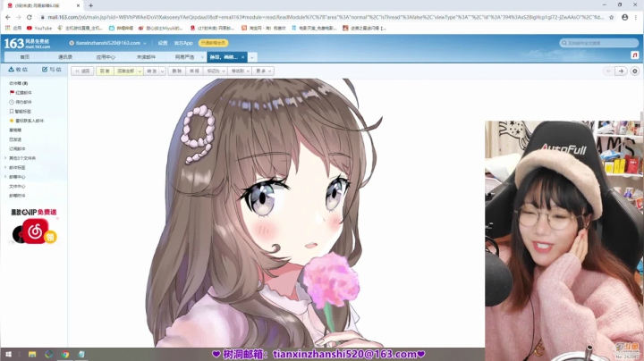Switch to the 通讯录 tab
This screenshot has width=644, height=361.
pos(65,57)
